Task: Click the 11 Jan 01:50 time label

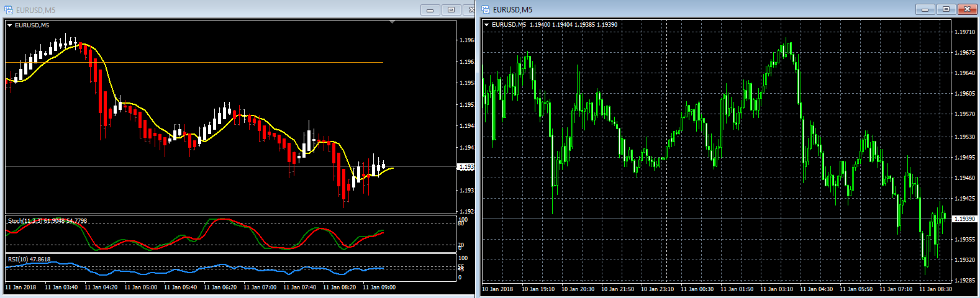Action: [x=737, y=289]
